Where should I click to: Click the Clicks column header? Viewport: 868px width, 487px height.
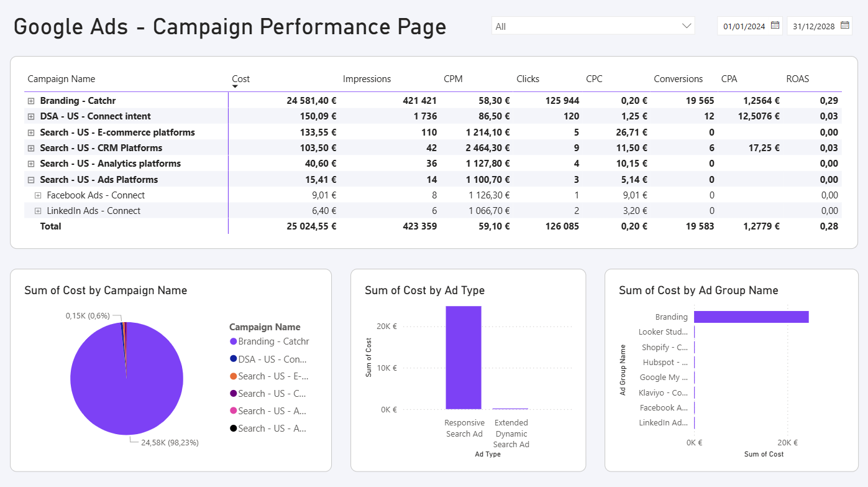pyautogui.click(x=528, y=78)
